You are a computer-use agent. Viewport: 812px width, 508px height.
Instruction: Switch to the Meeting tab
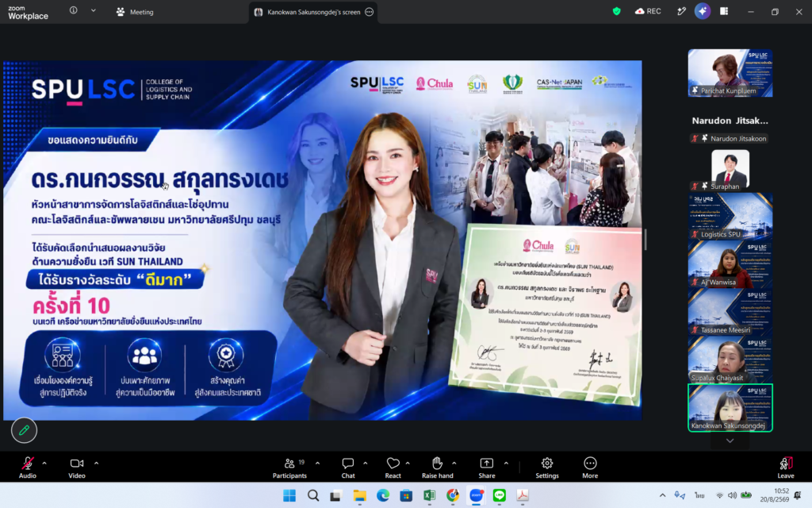pyautogui.click(x=135, y=12)
